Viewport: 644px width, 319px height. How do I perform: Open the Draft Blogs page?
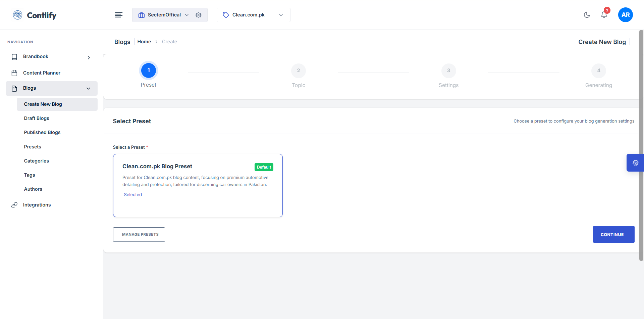click(36, 118)
